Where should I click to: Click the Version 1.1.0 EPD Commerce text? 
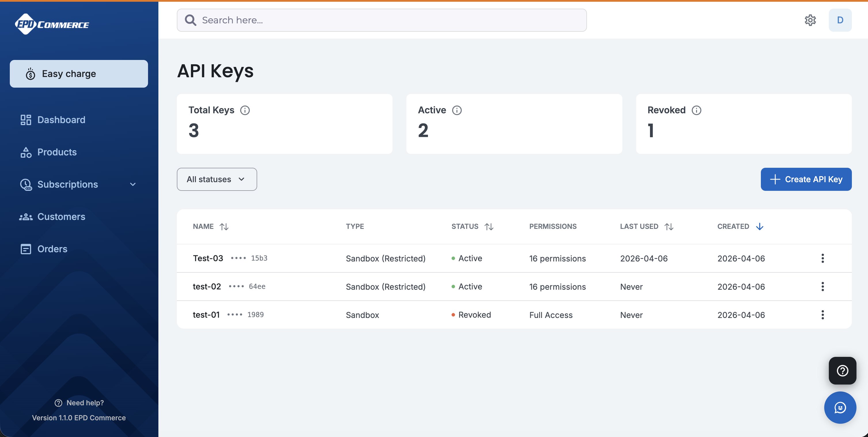pos(79,417)
